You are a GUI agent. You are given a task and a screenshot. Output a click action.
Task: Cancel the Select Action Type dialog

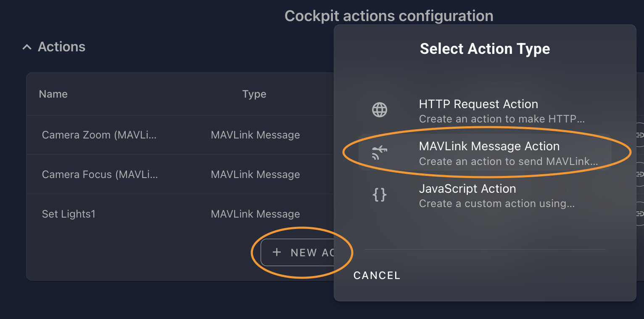pyautogui.click(x=377, y=275)
